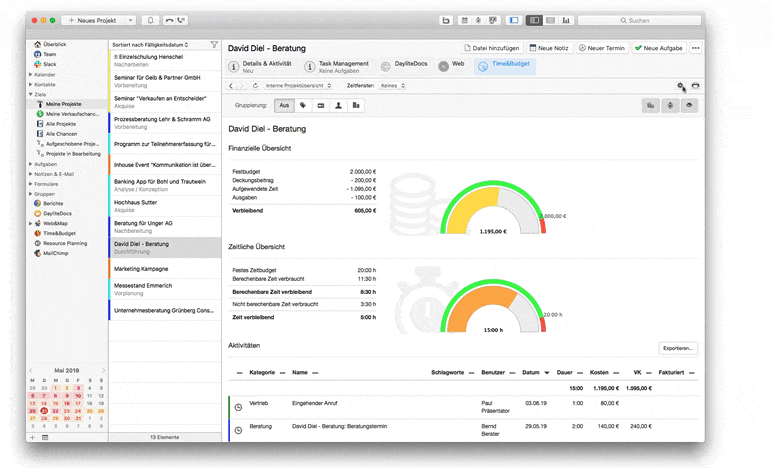772x468 pixels.
Task: Switch to the Web tab
Action: (451, 66)
